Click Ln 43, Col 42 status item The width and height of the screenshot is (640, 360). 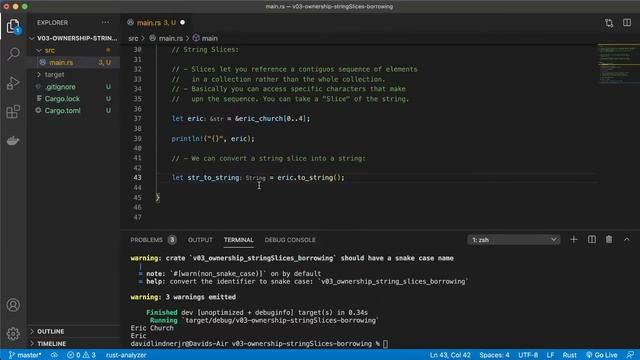tap(450, 355)
